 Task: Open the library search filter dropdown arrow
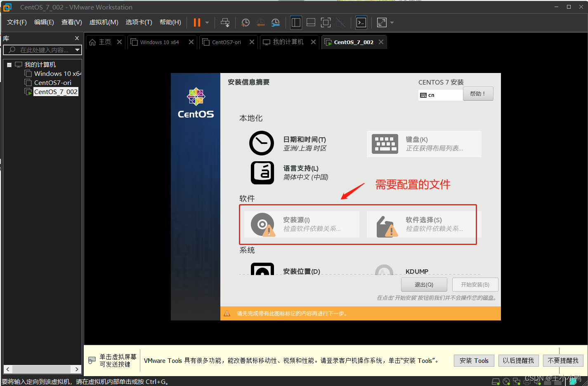pos(77,50)
